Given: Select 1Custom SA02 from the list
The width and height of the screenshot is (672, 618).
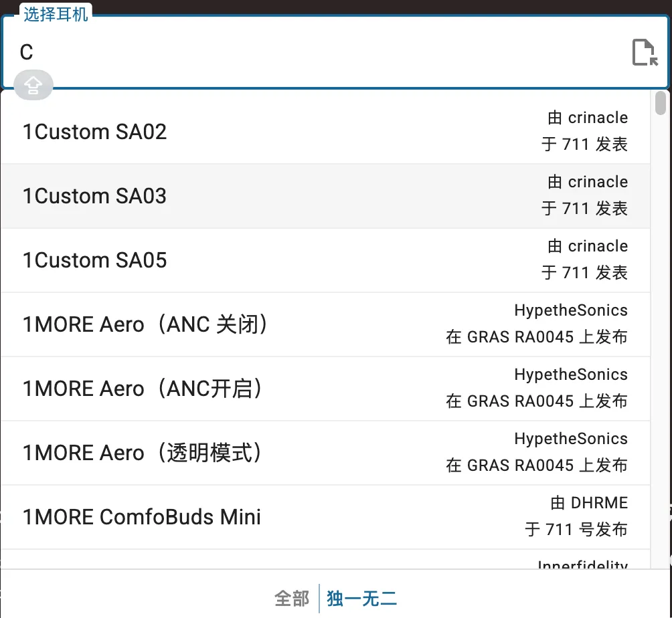Looking at the screenshot, I should (94, 132).
